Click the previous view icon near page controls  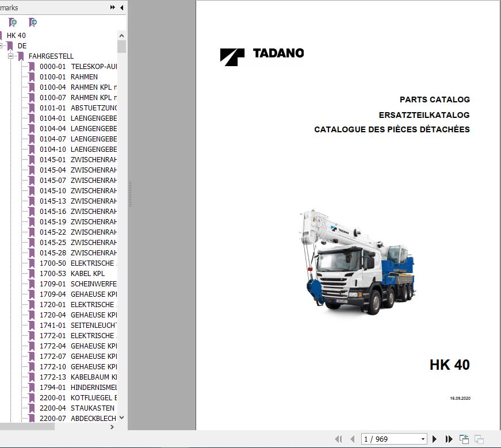464,438
